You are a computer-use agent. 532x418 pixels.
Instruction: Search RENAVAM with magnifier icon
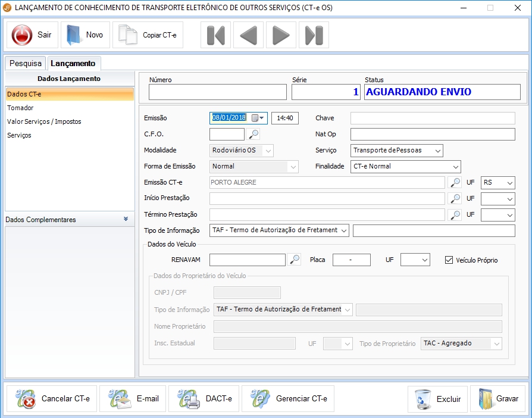294,260
